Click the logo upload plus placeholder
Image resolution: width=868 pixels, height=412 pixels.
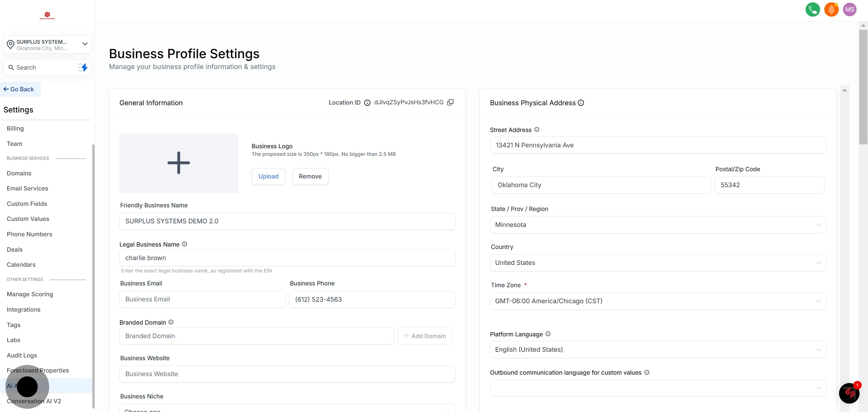(x=179, y=163)
